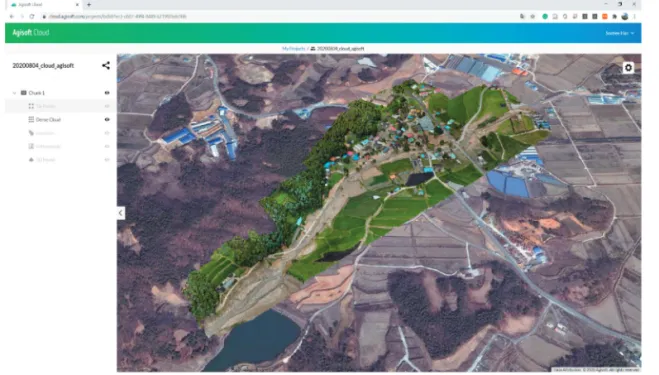Reload the Agisoft Cloud page
The height and width of the screenshot is (375, 659).
(32, 16)
